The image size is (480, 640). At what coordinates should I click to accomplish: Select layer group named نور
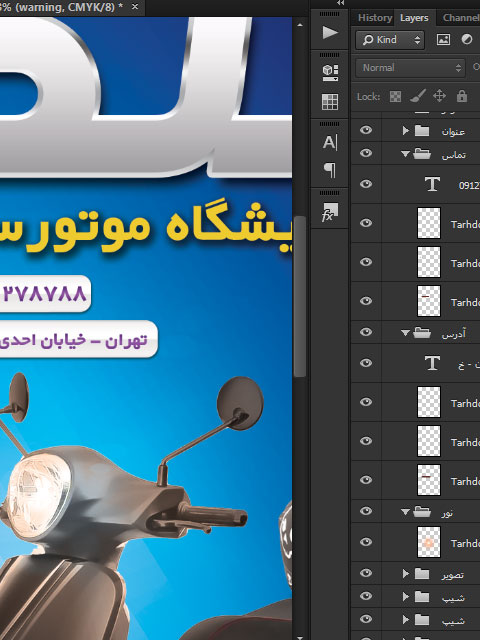(447, 513)
